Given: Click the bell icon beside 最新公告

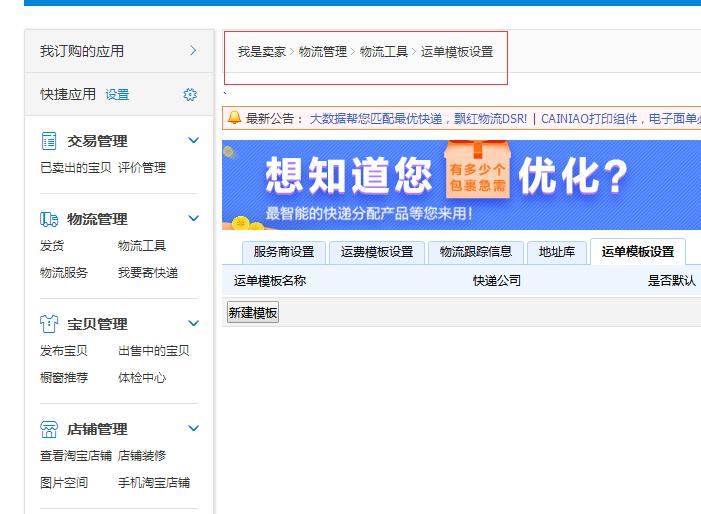Looking at the screenshot, I should pos(234,118).
